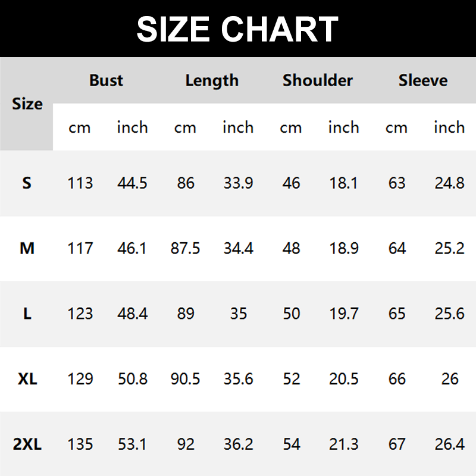
Task: Select the Bust column header
Action: pyautogui.click(x=106, y=80)
